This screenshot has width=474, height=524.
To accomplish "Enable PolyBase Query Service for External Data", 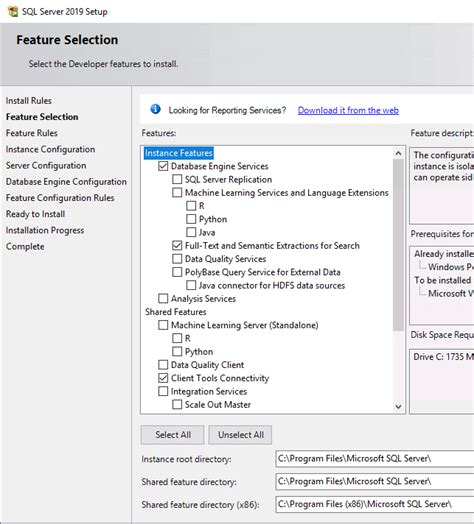I will [x=177, y=272].
